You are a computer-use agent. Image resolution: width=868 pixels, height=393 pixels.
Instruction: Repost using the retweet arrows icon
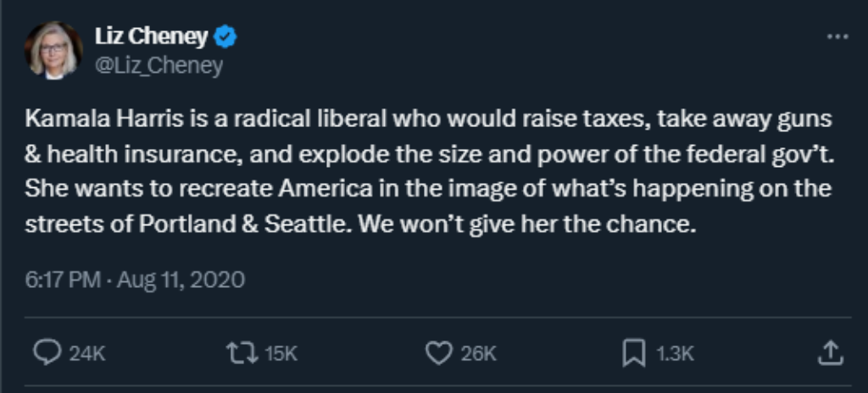[242, 353]
